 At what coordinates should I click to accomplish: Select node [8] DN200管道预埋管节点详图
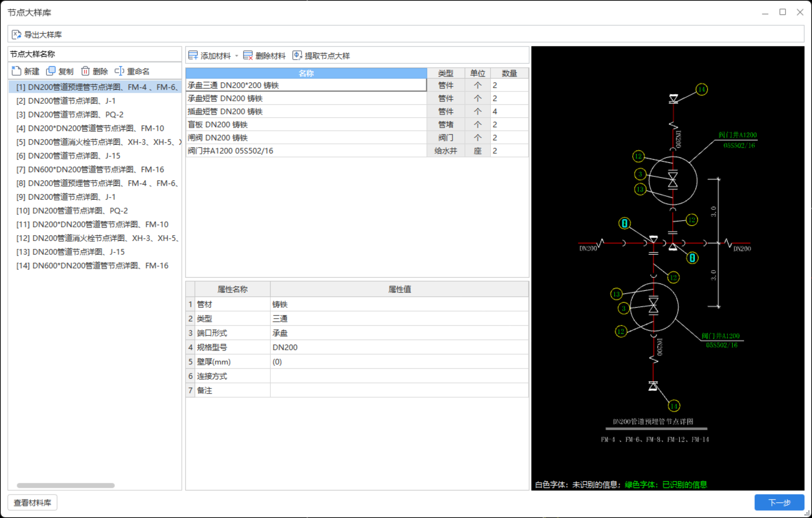[x=95, y=183]
